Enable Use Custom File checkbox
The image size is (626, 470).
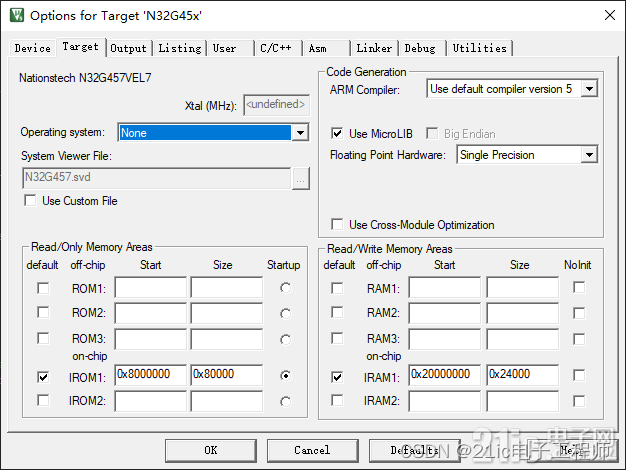point(30,200)
